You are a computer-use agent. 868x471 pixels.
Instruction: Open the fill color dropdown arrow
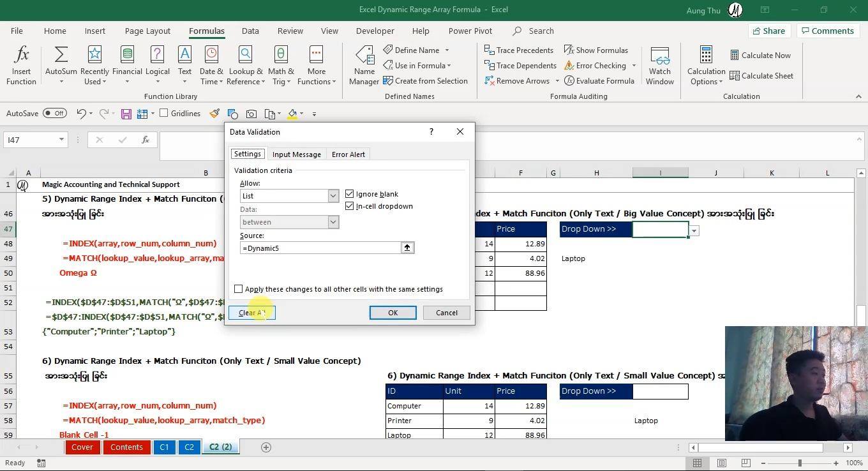[x=301, y=114]
